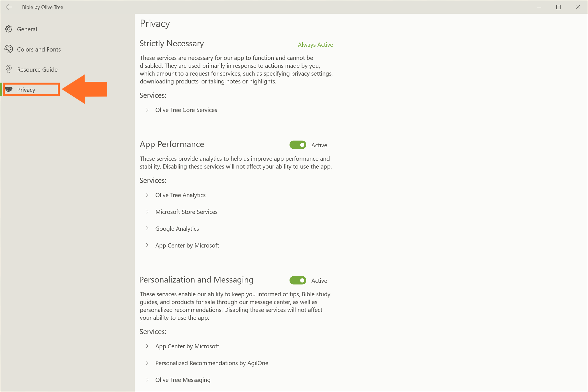Screen dimensions: 588x392
Task: Turn off Personalization and Messaging toggle
Action: click(298, 281)
